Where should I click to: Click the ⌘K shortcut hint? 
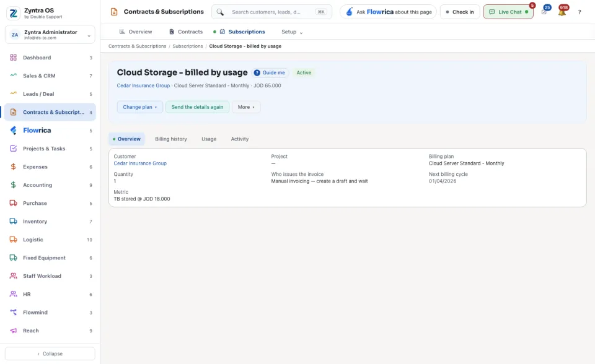coord(321,12)
